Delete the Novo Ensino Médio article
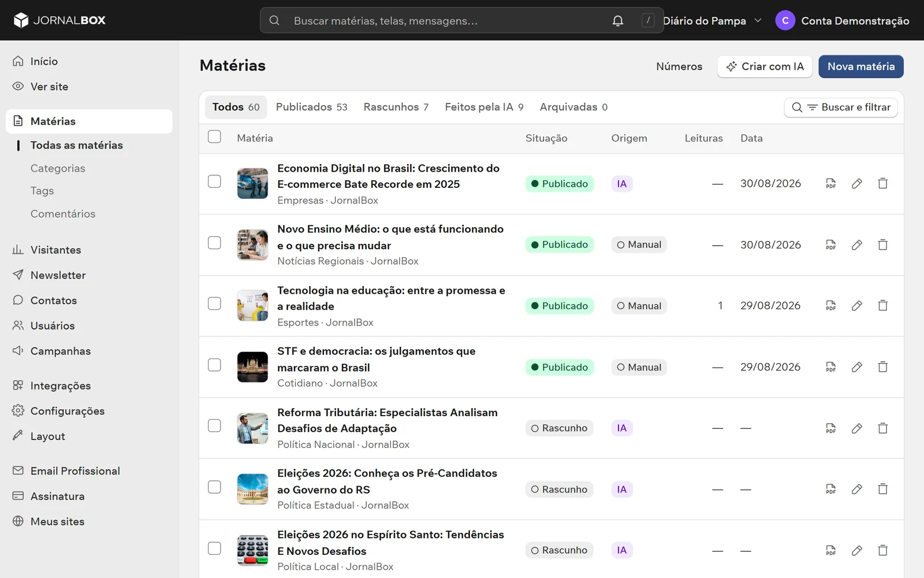Viewport: 924px width, 578px height. click(883, 244)
